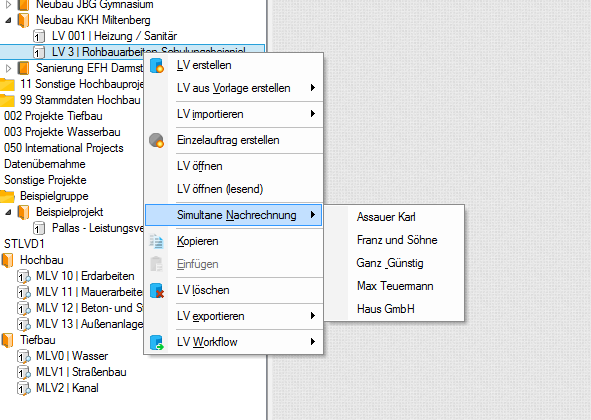Select Datenübernahme in tree

tap(44, 164)
